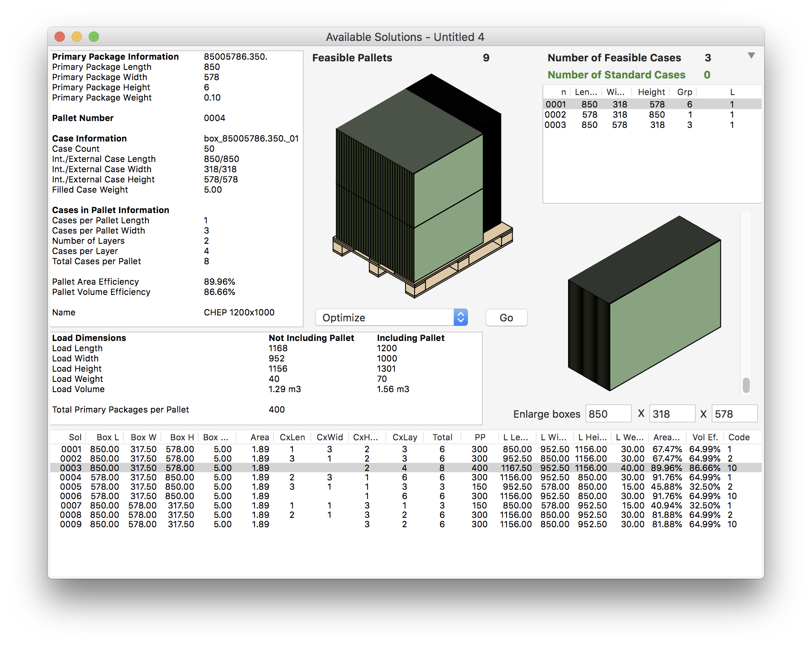
Task: Select solution row 0008
Action: [x=406, y=515]
